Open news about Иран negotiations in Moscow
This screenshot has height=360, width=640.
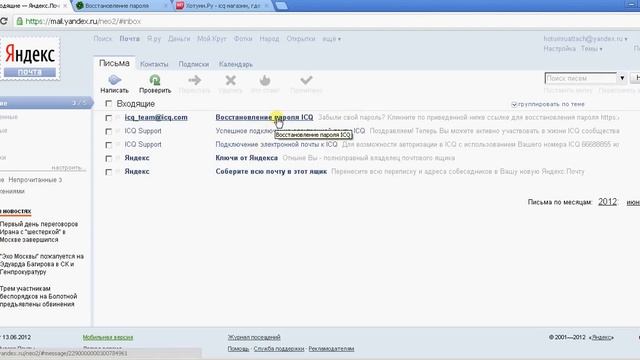(x=39, y=232)
